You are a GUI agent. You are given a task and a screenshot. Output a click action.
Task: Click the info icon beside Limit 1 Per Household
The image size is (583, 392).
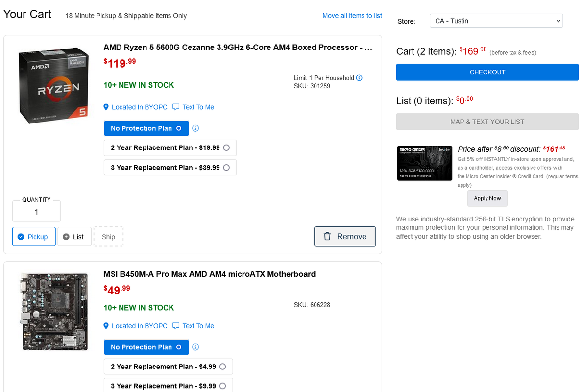coord(359,78)
